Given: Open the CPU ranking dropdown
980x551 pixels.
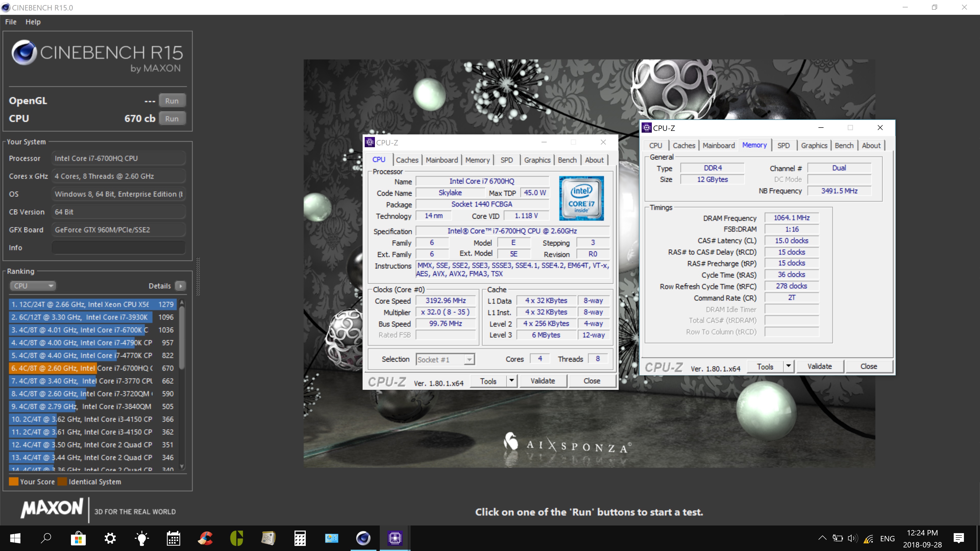Looking at the screenshot, I should point(33,286).
